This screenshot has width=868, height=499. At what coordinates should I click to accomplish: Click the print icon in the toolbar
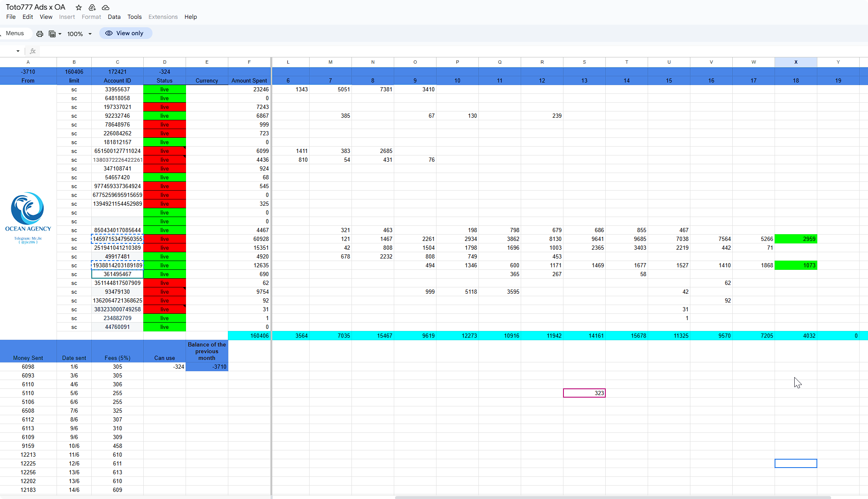tap(40, 34)
